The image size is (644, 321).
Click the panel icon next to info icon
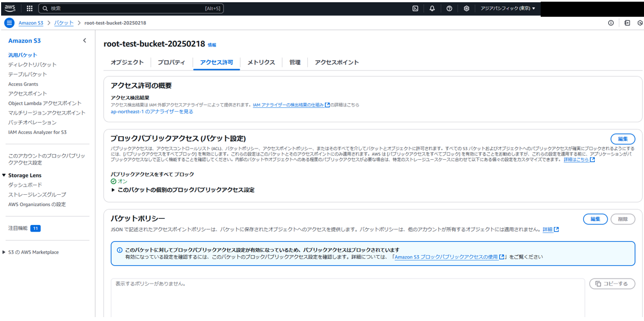coord(627,23)
